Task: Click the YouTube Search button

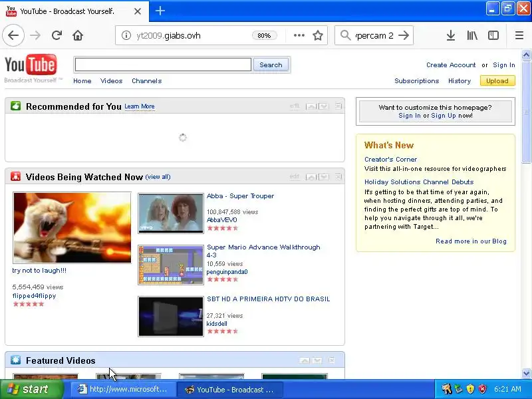Action: click(271, 65)
